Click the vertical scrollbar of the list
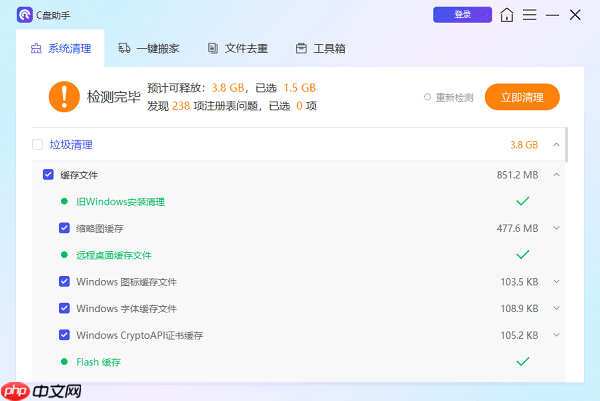600x401 pixels. (567, 144)
